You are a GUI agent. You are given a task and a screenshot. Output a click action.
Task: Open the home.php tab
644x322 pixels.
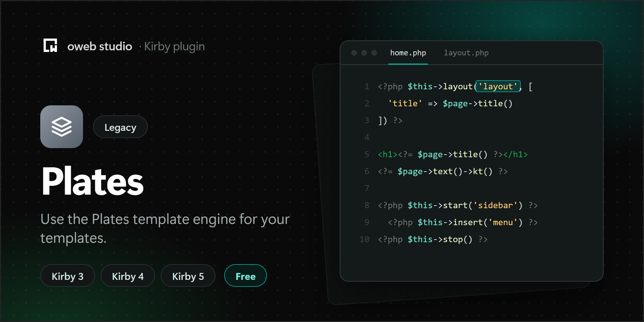click(408, 53)
